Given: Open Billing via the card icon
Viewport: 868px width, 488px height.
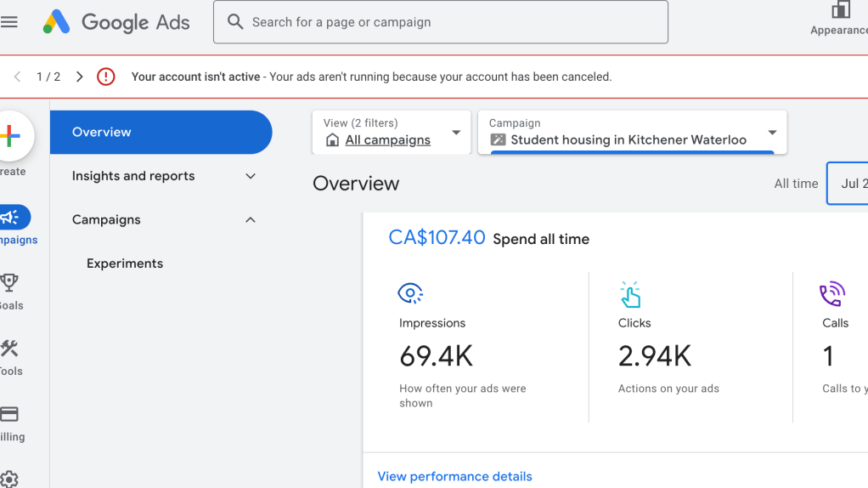Looking at the screenshot, I should point(9,414).
